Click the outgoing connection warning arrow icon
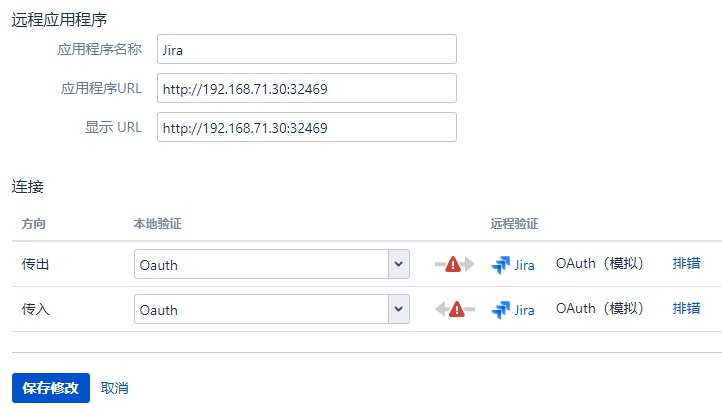 453,265
